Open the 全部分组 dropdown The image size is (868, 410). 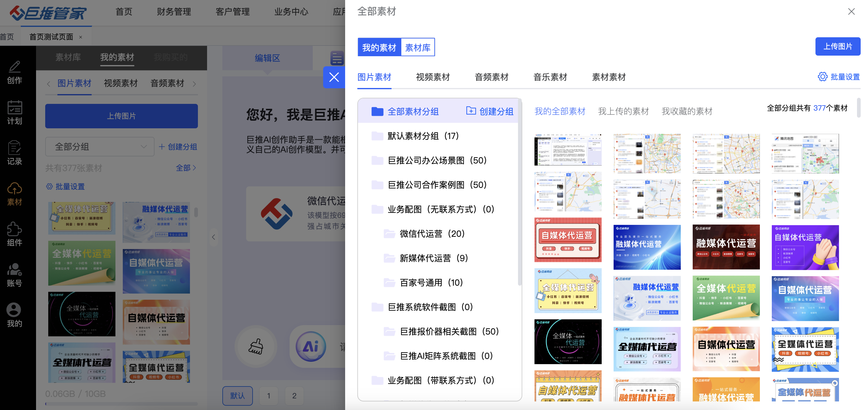tap(100, 147)
